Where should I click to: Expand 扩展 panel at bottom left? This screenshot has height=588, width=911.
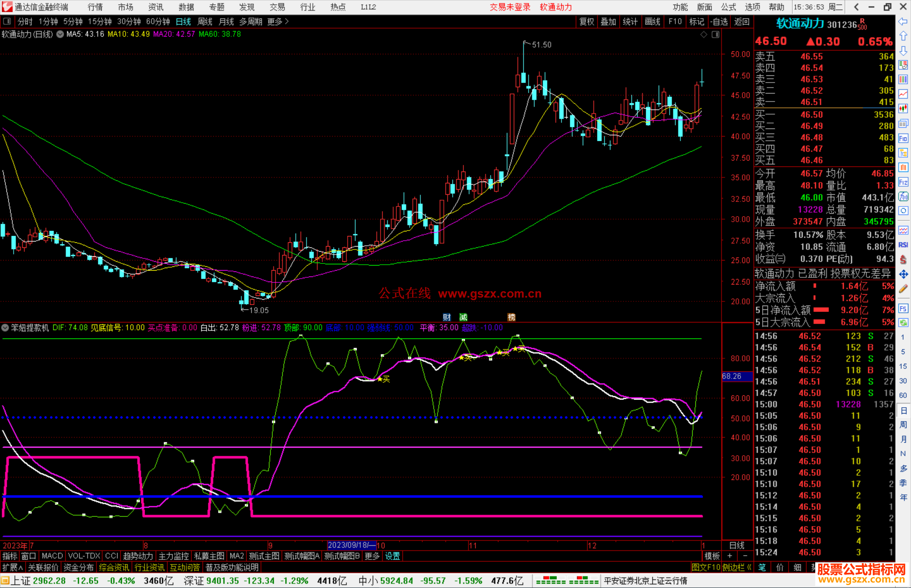[13, 567]
